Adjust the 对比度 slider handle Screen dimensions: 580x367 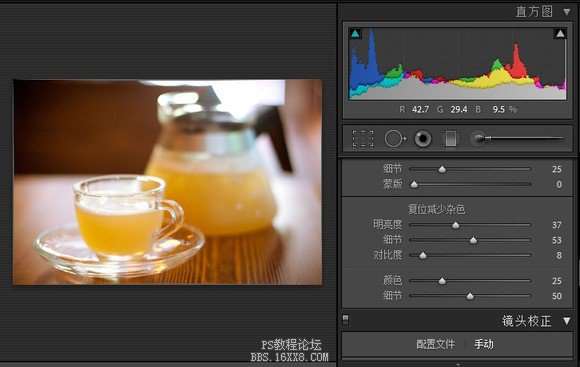pyautogui.click(x=423, y=255)
